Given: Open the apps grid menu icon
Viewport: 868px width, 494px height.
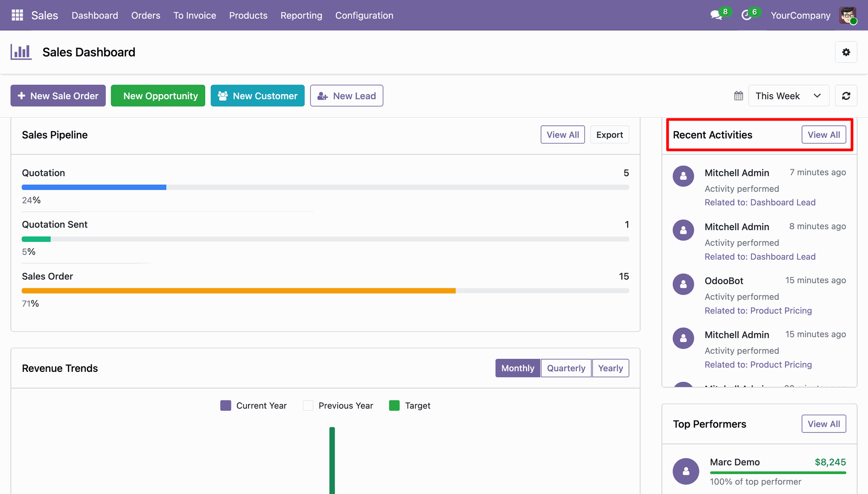Looking at the screenshot, I should 17,15.
